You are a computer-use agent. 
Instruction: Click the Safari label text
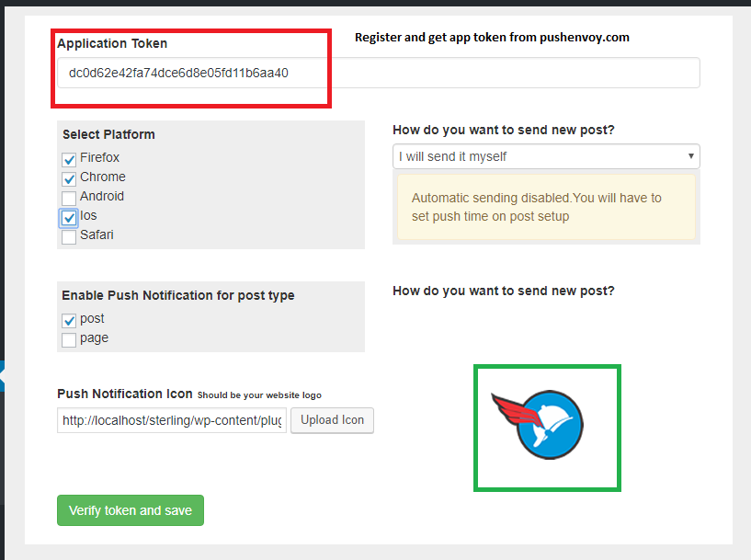tap(97, 234)
